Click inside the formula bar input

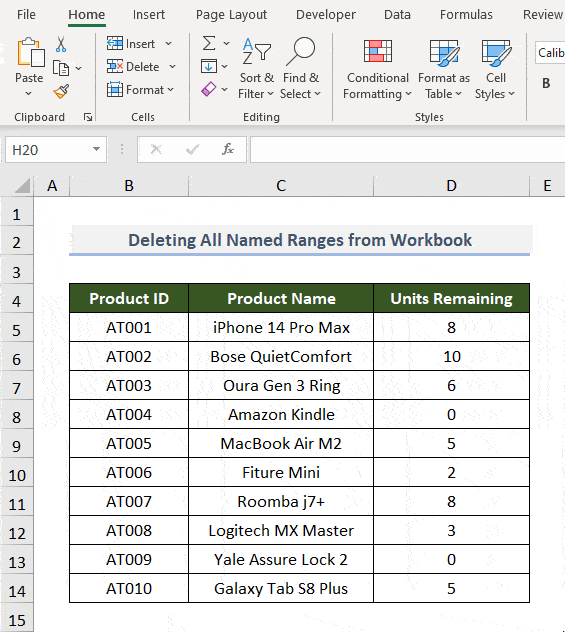pyautogui.click(x=407, y=150)
